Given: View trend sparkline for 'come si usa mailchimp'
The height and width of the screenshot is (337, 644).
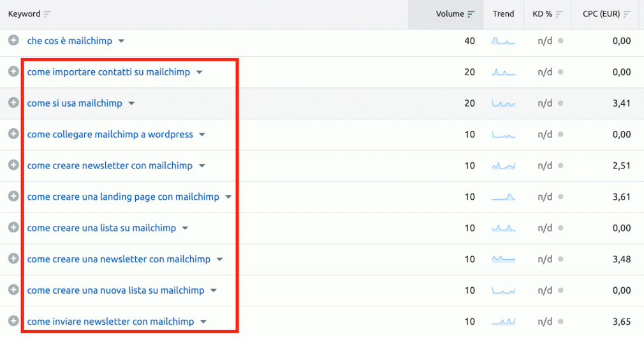Looking at the screenshot, I should tap(504, 103).
